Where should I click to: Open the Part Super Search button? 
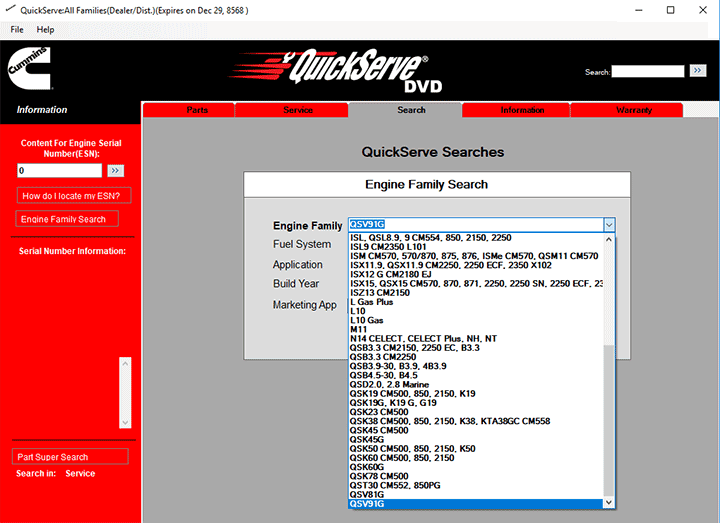tap(70, 457)
